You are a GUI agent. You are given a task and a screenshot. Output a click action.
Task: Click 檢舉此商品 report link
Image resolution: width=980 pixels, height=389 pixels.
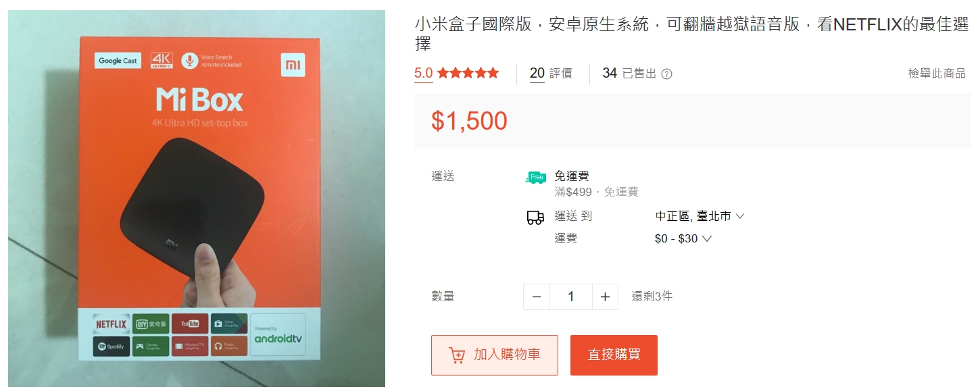coord(937,74)
